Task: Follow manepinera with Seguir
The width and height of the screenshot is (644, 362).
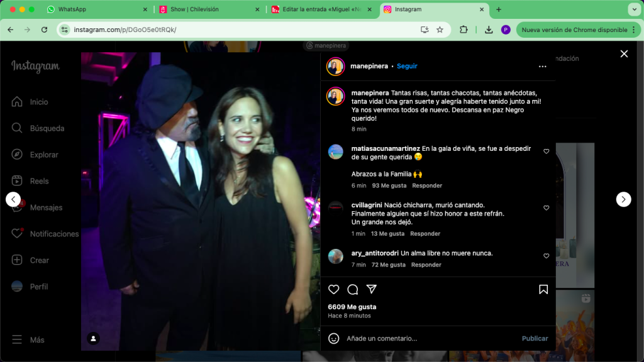Action: 407,66
